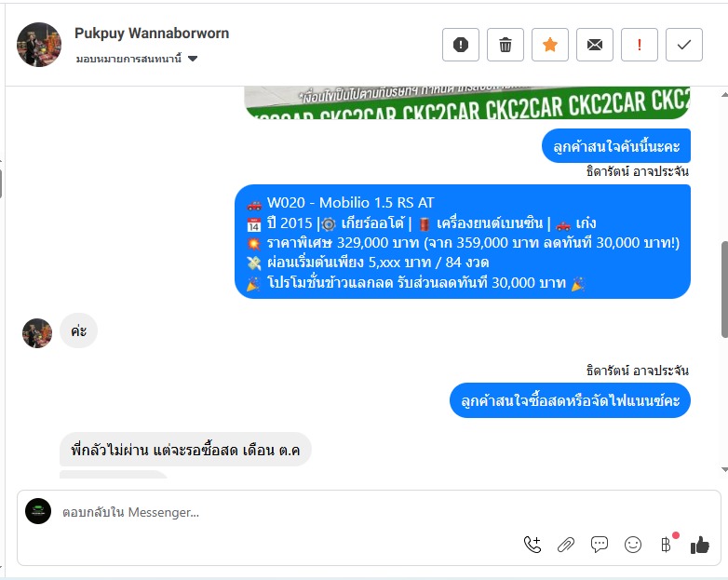Delete conversation using trash can icon
This screenshot has width=728, height=580.
coord(506,45)
